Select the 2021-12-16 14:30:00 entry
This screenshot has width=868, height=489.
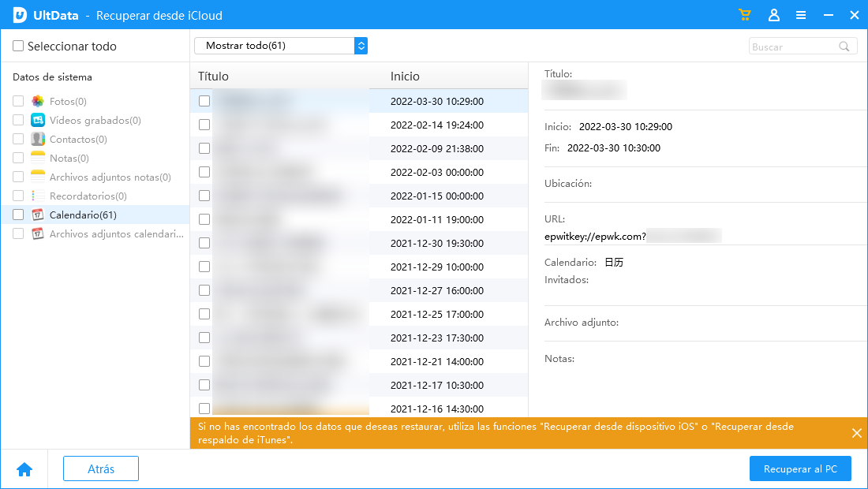(x=359, y=409)
